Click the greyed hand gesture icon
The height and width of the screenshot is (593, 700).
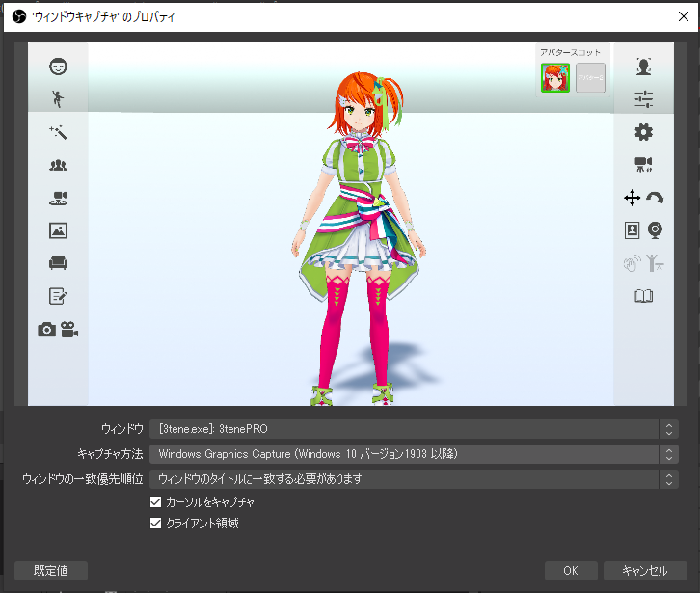633,263
